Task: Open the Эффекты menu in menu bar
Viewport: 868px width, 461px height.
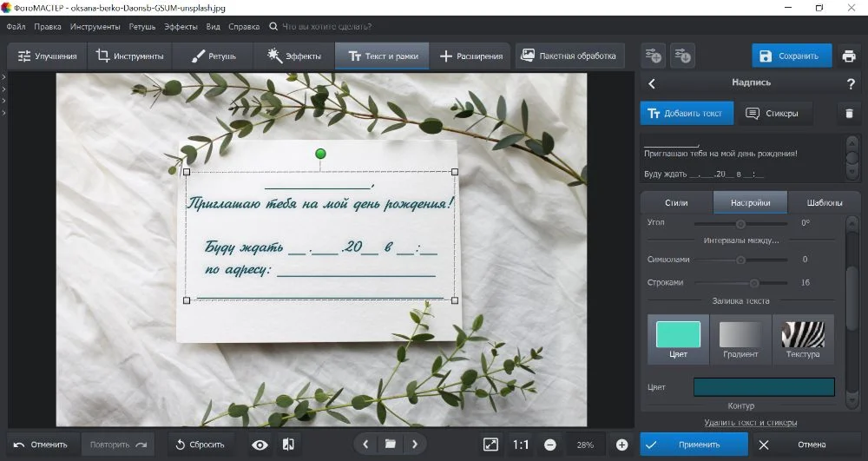Action: 181,27
